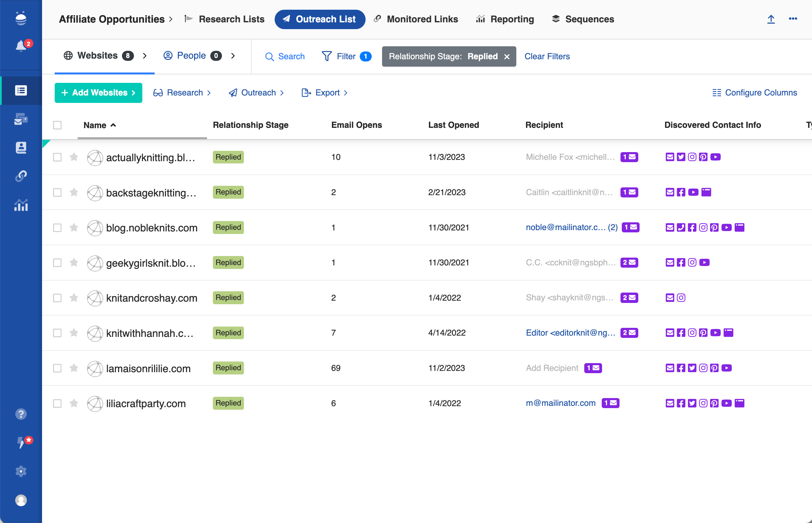The width and height of the screenshot is (812, 523).
Task: Select the liliacraftparty.com row checkbox
Action: click(x=57, y=404)
